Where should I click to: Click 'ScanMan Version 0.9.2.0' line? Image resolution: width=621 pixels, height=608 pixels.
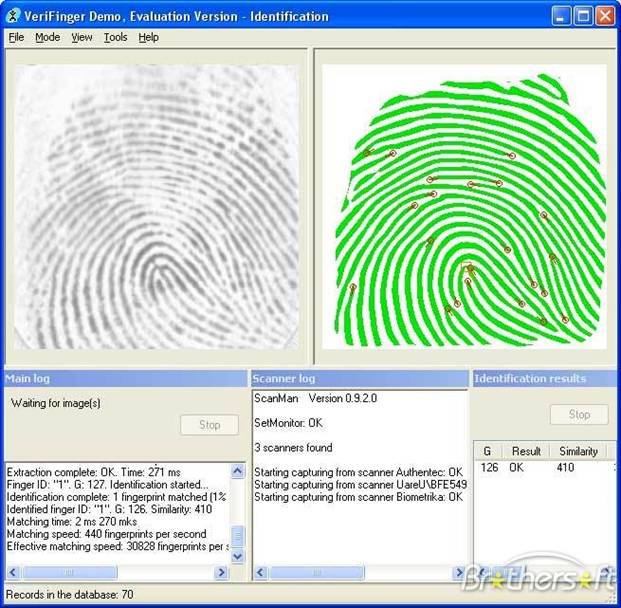pyautogui.click(x=316, y=398)
